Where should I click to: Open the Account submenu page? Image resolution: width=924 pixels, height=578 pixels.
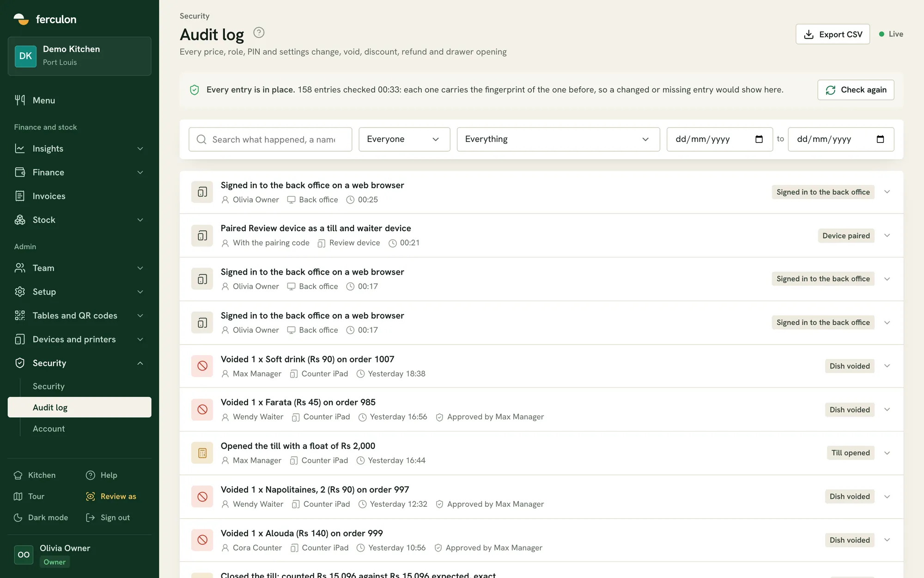click(49, 429)
